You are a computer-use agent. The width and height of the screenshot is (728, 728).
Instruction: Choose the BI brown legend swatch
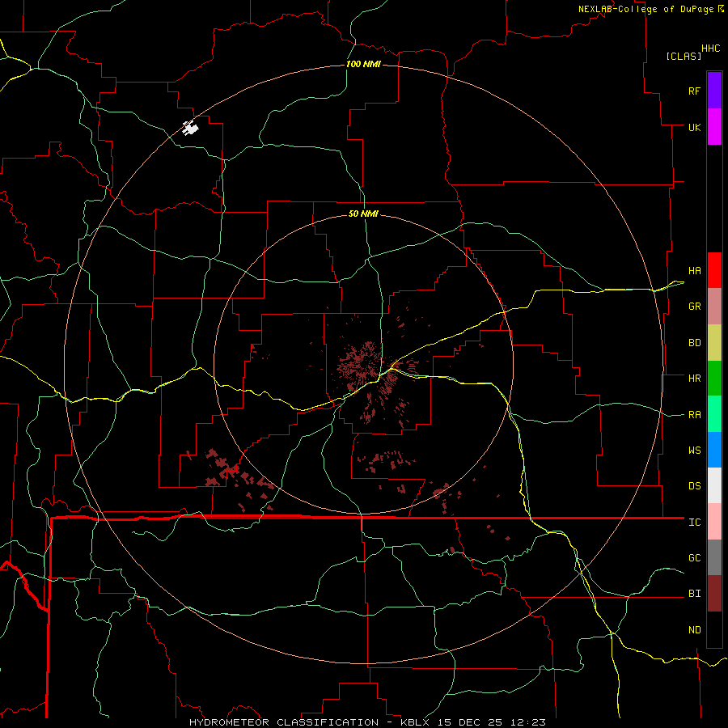click(714, 594)
